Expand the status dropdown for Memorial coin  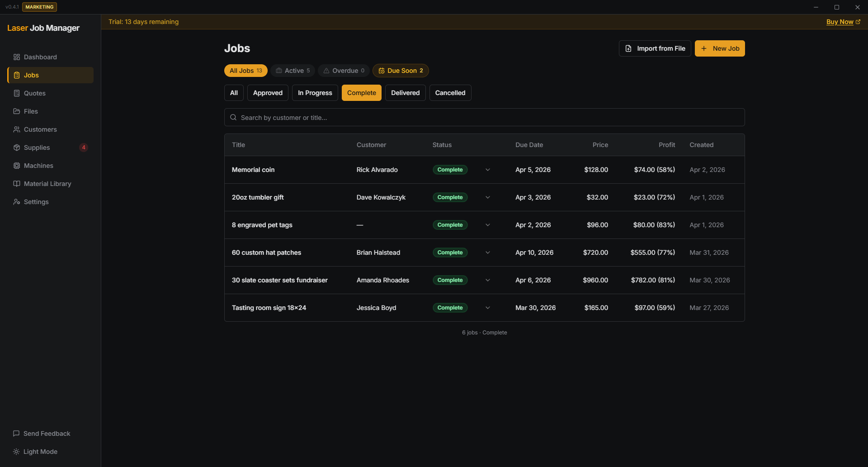click(487, 170)
